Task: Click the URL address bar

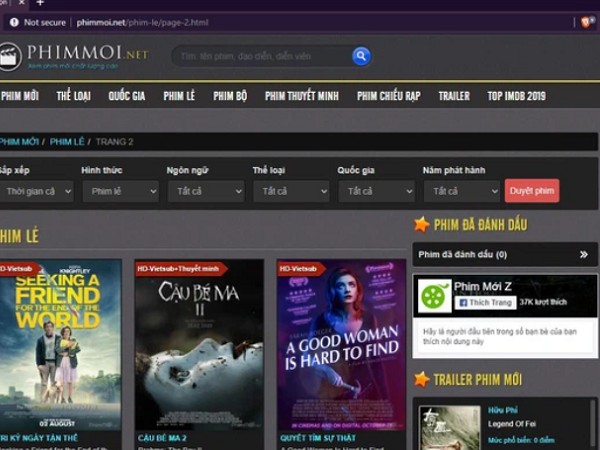Action: coord(291,23)
